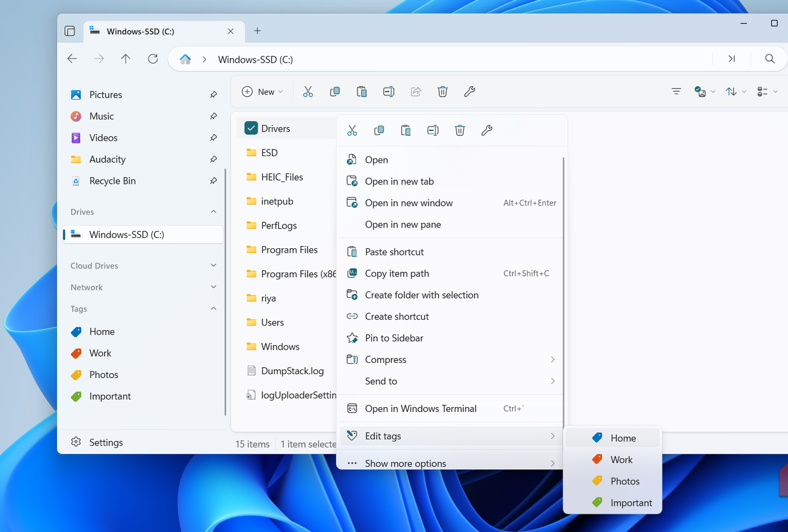788x532 pixels.
Task: Click the Delete trash icon in the toolbar
Action: (443, 91)
